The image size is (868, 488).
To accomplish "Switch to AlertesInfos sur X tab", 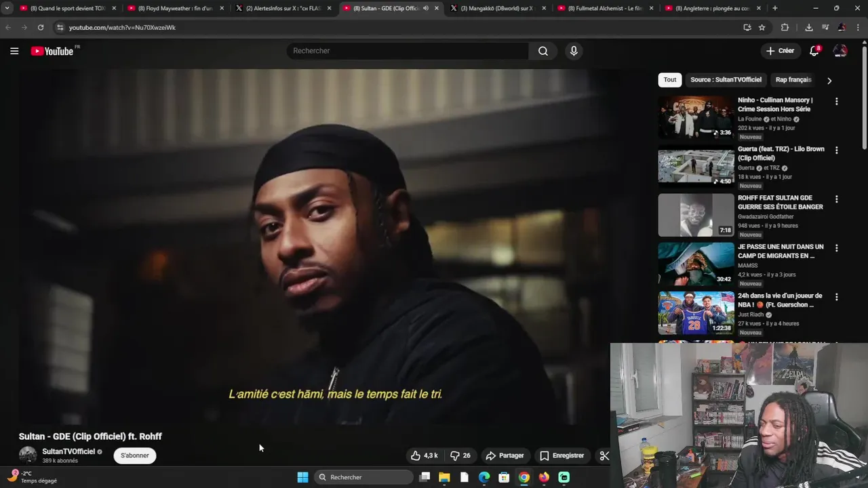I will click(x=283, y=8).
